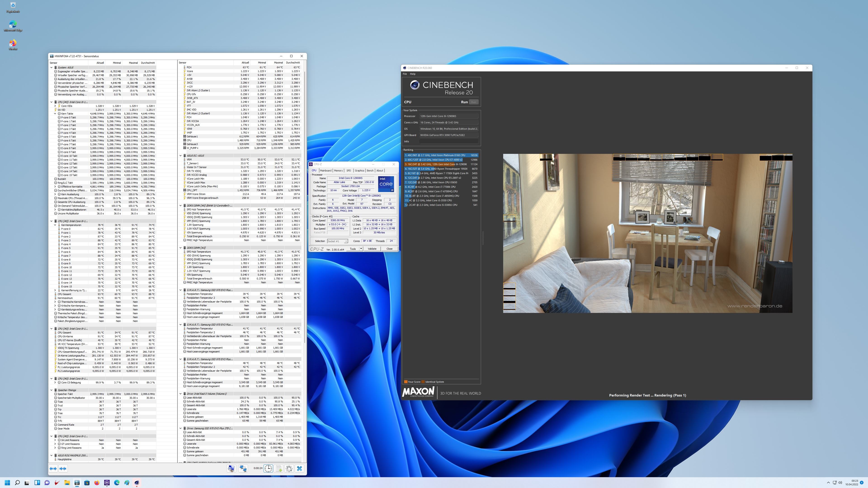868x488 pixels.
Task: Collapse Kerntemperaturen tree node
Action: tap(55, 225)
